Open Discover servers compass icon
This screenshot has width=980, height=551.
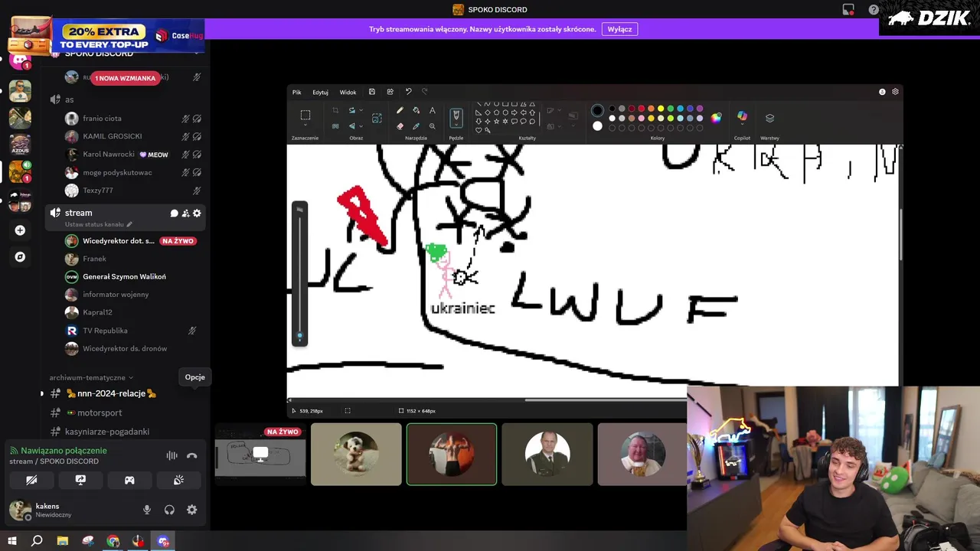pyautogui.click(x=20, y=257)
